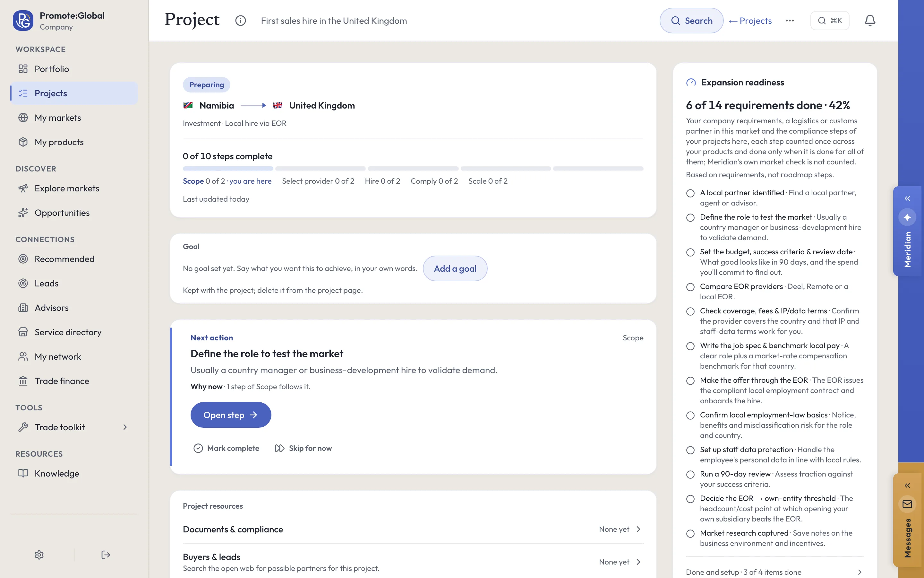Tick 'Run a 90-day review' circle
Image resolution: width=924 pixels, height=578 pixels.
(690, 474)
